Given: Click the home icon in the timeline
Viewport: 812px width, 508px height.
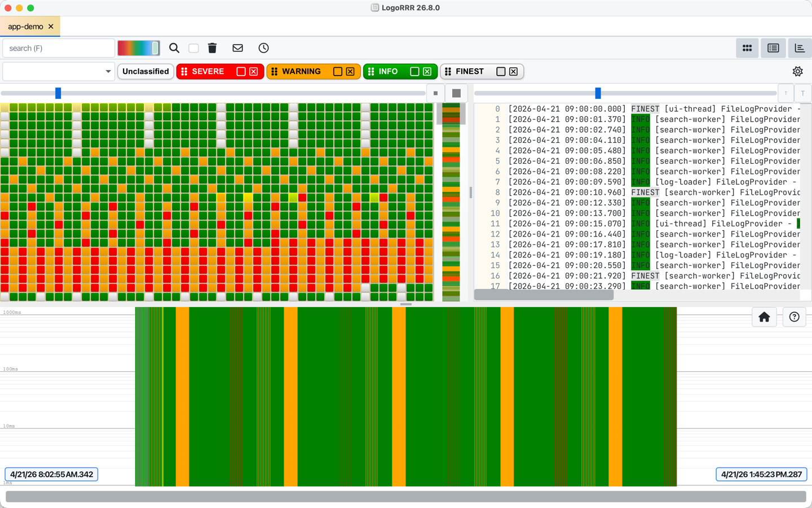Looking at the screenshot, I should (x=764, y=317).
